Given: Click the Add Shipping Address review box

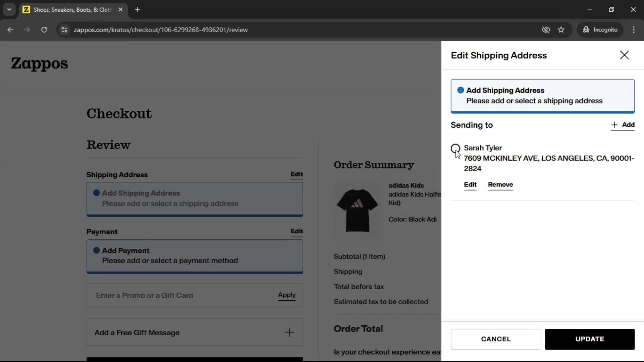Looking at the screenshot, I should click(195, 199).
